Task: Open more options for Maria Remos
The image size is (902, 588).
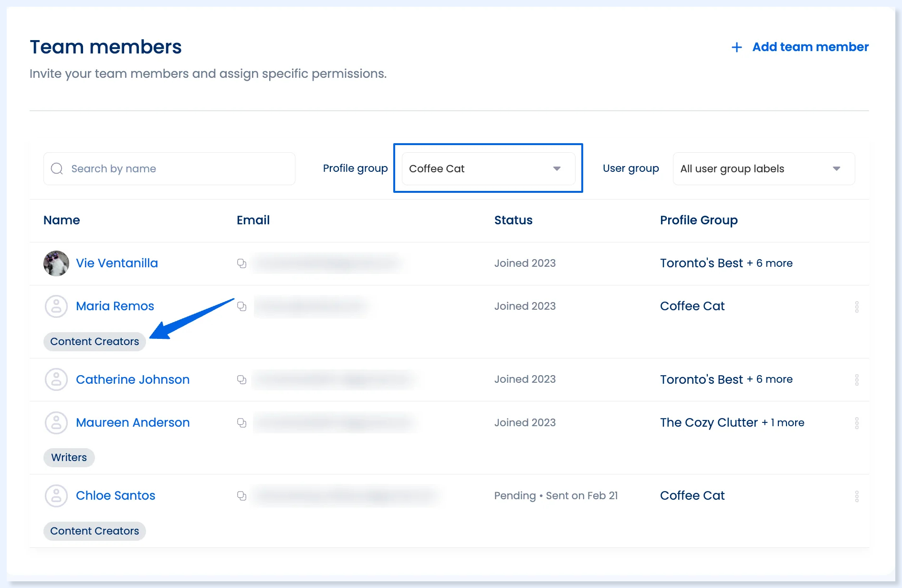Action: (x=857, y=307)
